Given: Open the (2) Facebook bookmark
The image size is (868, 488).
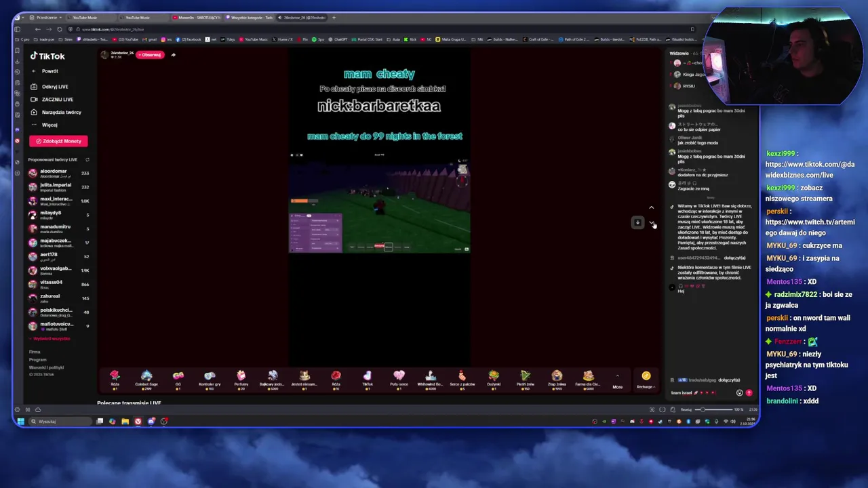Looking at the screenshot, I should point(189,39).
